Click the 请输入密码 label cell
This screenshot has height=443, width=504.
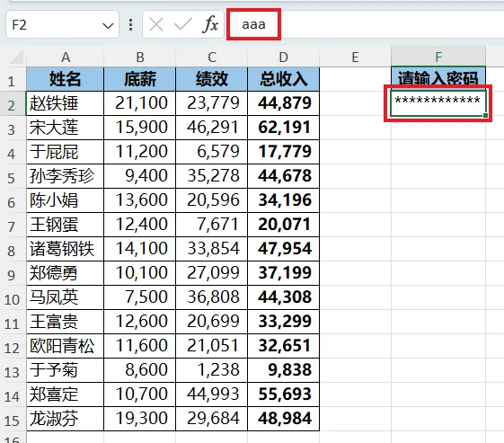pos(438,79)
